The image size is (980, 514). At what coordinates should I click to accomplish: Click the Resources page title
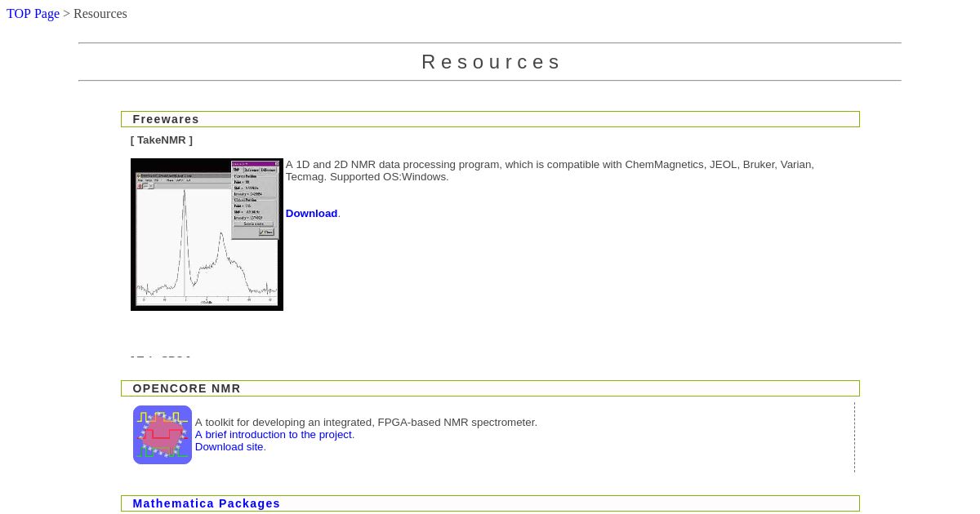(x=491, y=62)
